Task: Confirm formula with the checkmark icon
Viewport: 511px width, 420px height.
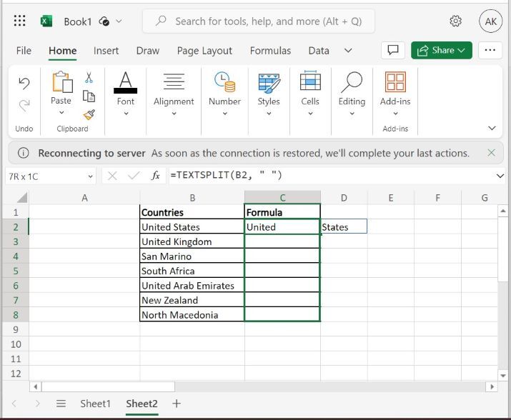Action: 134,176
